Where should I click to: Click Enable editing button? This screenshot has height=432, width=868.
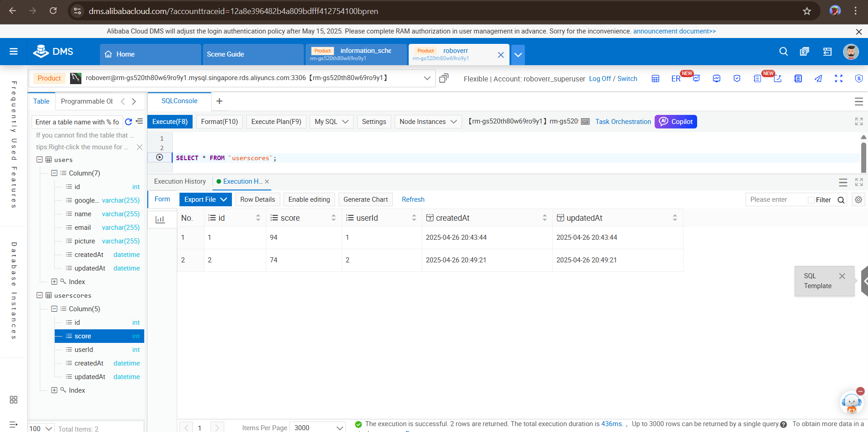(x=309, y=199)
